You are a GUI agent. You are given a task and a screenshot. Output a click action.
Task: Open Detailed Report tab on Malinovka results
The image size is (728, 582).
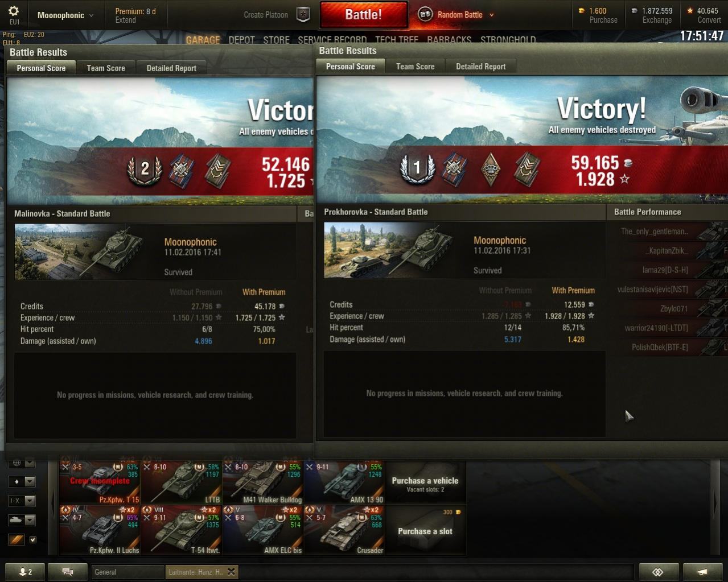pyautogui.click(x=171, y=68)
